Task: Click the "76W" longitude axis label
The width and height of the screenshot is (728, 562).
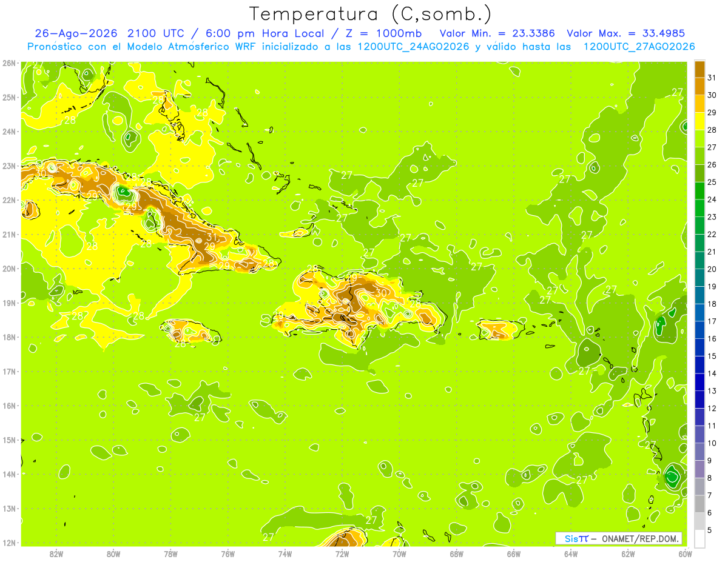Action: (x=228, y=554)
